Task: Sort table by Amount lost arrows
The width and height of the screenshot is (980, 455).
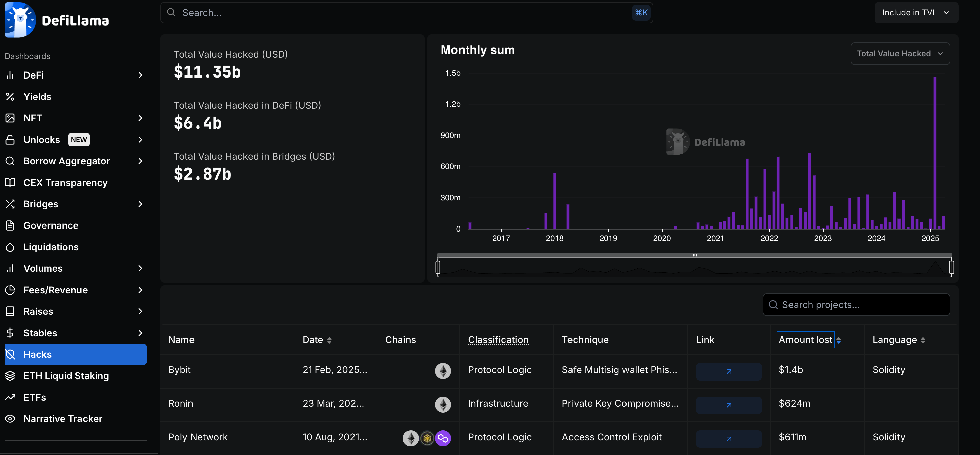Action: coord(839,340)
